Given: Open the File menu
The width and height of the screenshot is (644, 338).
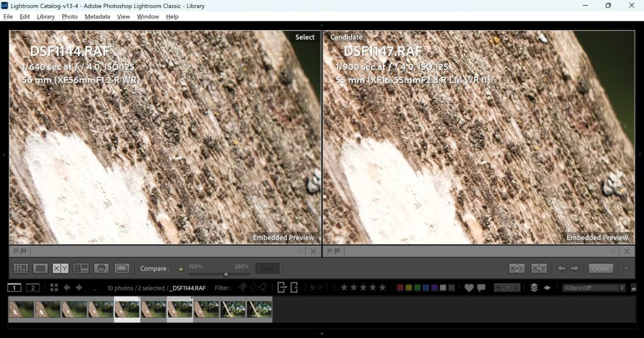Looking at the screenshot, I should pos(8,16).
